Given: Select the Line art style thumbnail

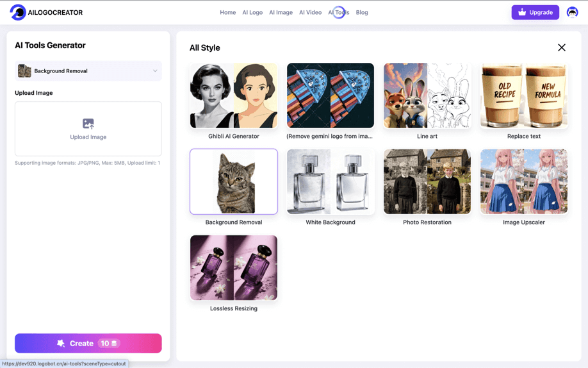Looking at the screenshot, I should click(427, 96).
